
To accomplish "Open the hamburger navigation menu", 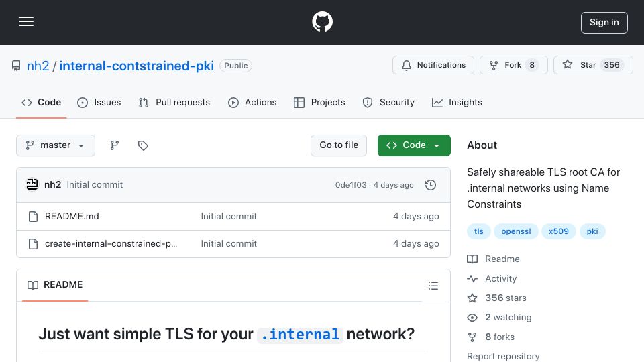I will pyautogui.click(x=26, y=21).
